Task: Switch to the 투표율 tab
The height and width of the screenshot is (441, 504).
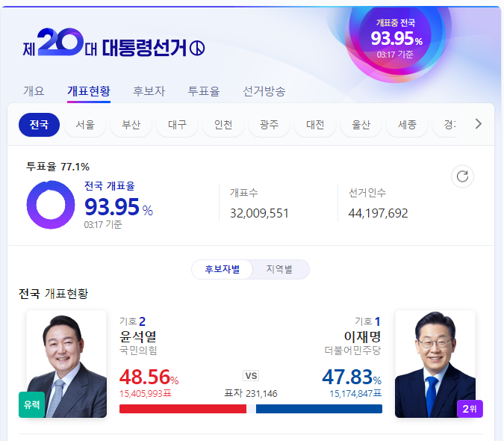Action: pyautogui.click(x=204, y=91)
